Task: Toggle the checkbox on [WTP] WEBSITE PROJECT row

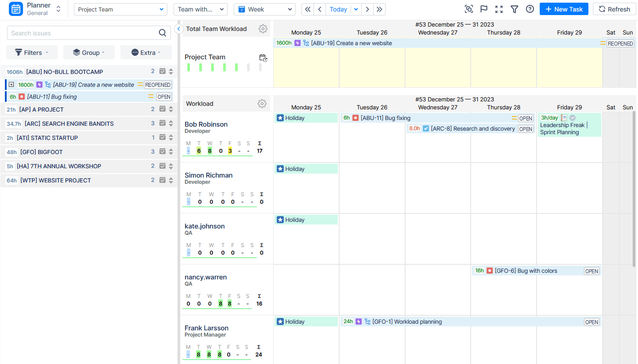Action: click(x=161, y=180)
